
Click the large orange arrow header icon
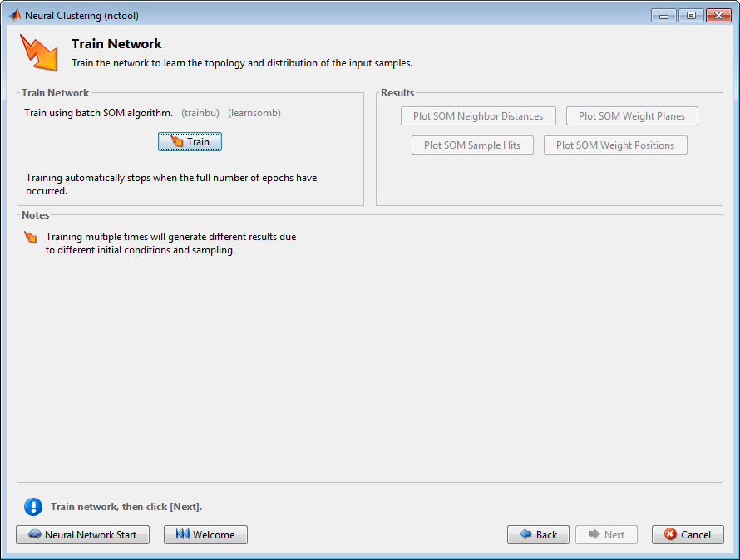[39, 53]
